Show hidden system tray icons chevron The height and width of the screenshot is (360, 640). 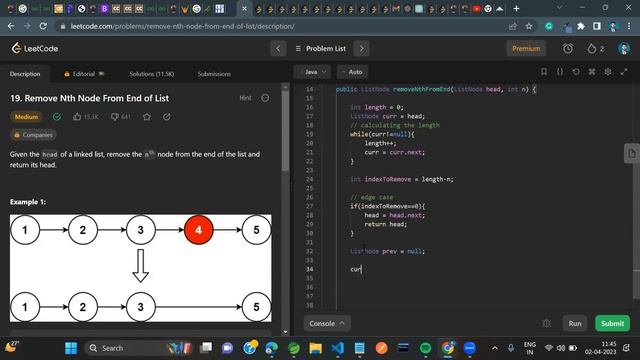click(495, 348)
